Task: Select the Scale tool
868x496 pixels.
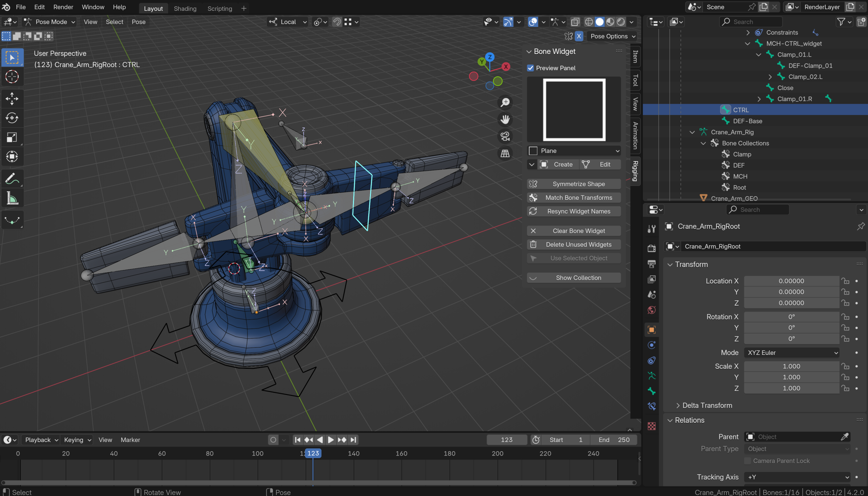Action: 12,137
